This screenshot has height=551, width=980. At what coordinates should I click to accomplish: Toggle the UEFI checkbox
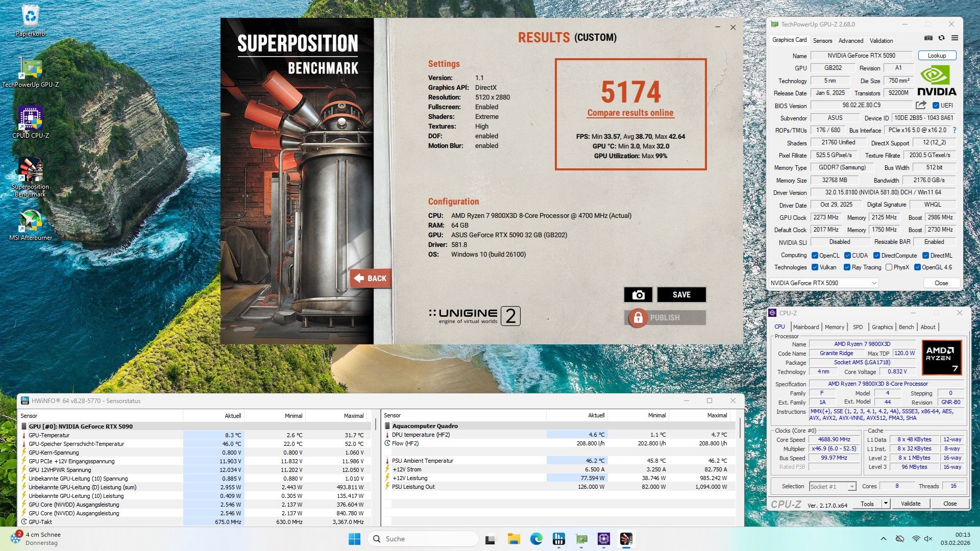pyautogui.click(x=936, y=106)
